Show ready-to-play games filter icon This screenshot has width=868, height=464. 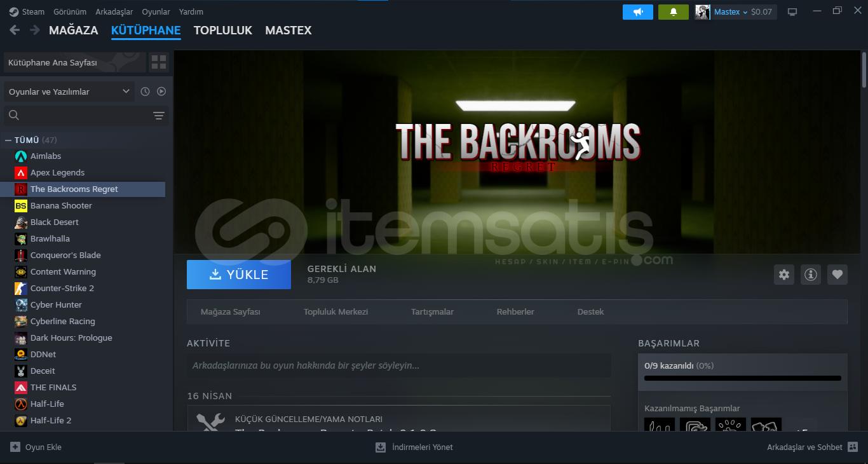[161, 92]
